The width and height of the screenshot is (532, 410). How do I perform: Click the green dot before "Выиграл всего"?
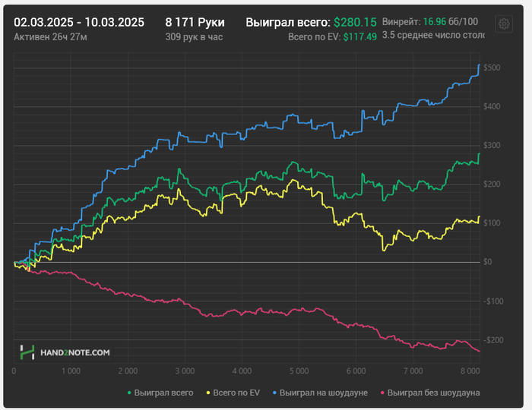129,393
